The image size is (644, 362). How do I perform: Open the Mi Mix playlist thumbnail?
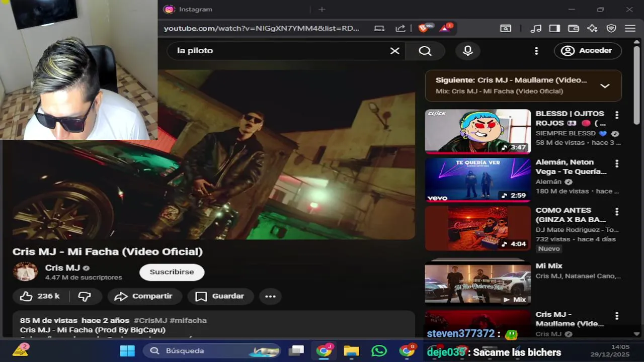(x=478, y=283)
